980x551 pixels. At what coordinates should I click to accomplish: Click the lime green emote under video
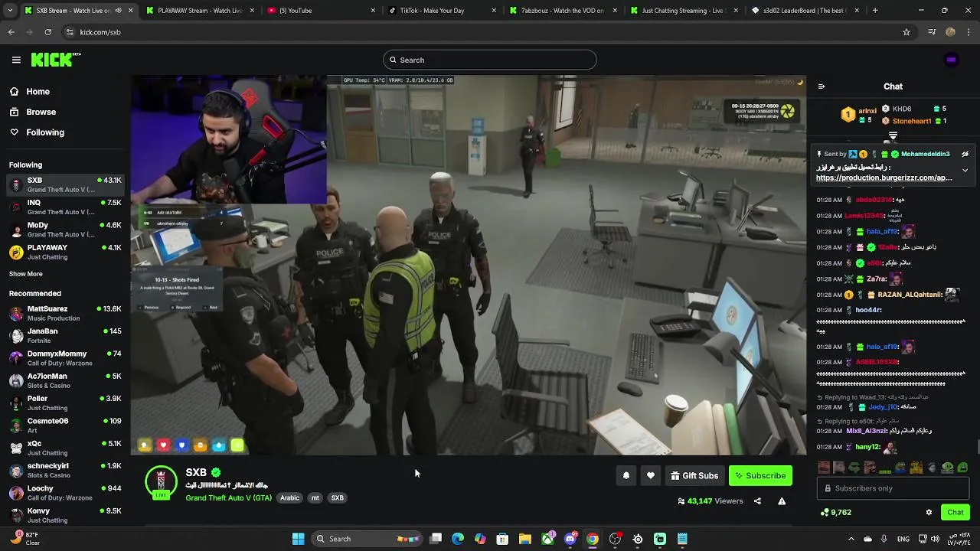(x=237, y=445)
